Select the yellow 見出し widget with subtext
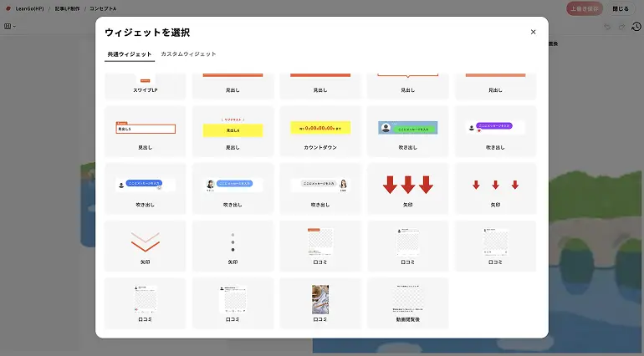 coord(233,131)
